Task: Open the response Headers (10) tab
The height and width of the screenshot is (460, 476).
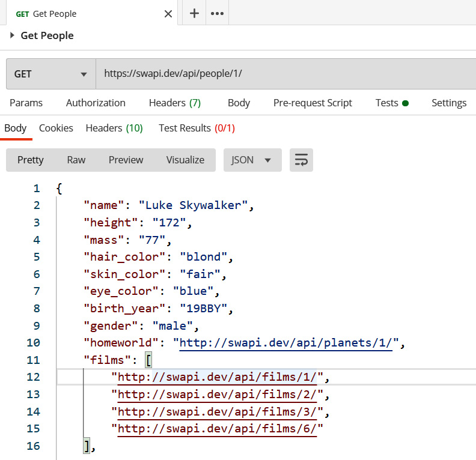Action: pos(114,129)
